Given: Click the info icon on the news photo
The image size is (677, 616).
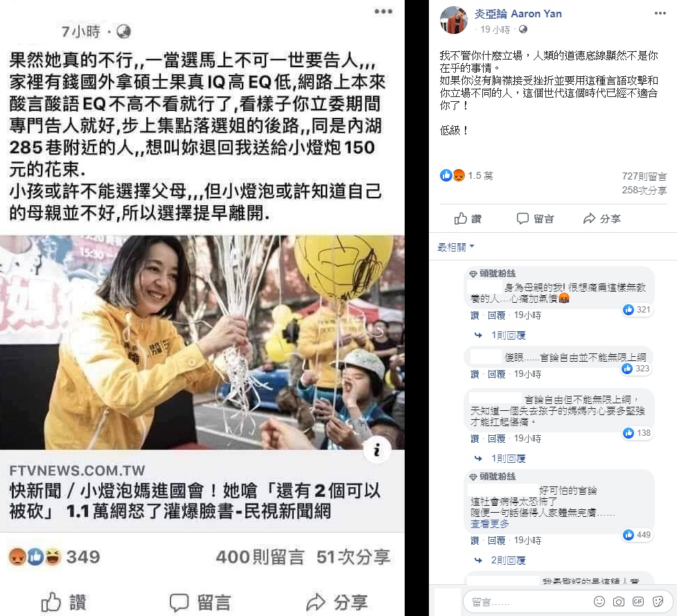Looking at the screenshot, I should tap(377, 450).
